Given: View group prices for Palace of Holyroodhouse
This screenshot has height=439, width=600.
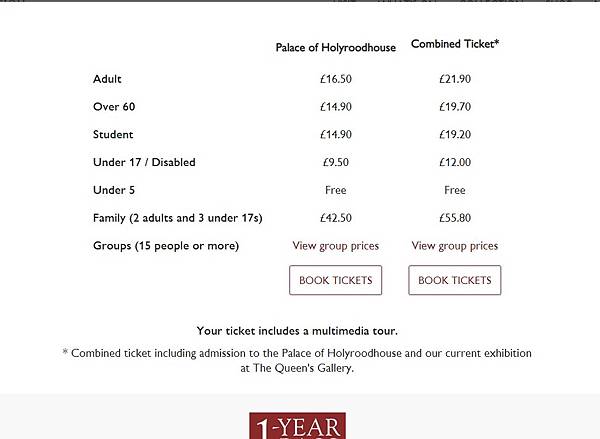Looking at the screenshot, I should click(x=335, y=245).
